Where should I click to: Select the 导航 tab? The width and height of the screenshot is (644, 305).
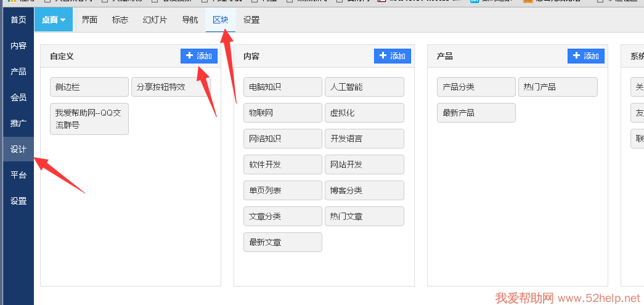click(x=190, y=20)
